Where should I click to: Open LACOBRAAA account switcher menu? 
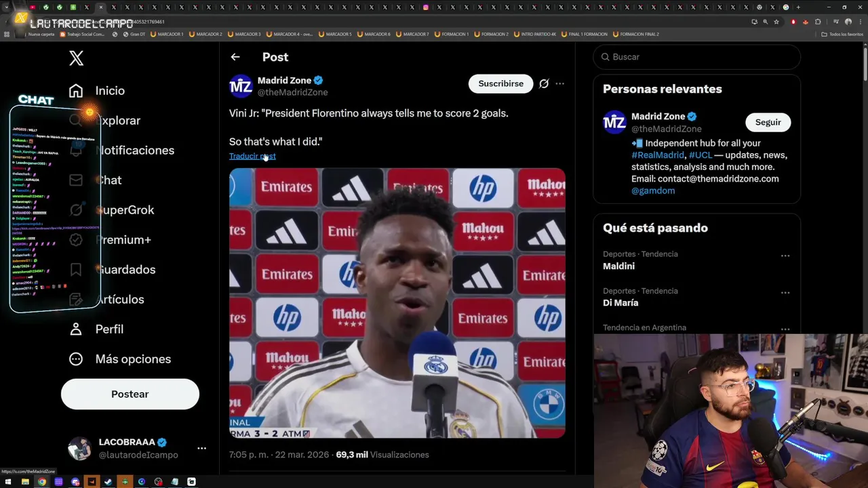click(x=201, y=448)
